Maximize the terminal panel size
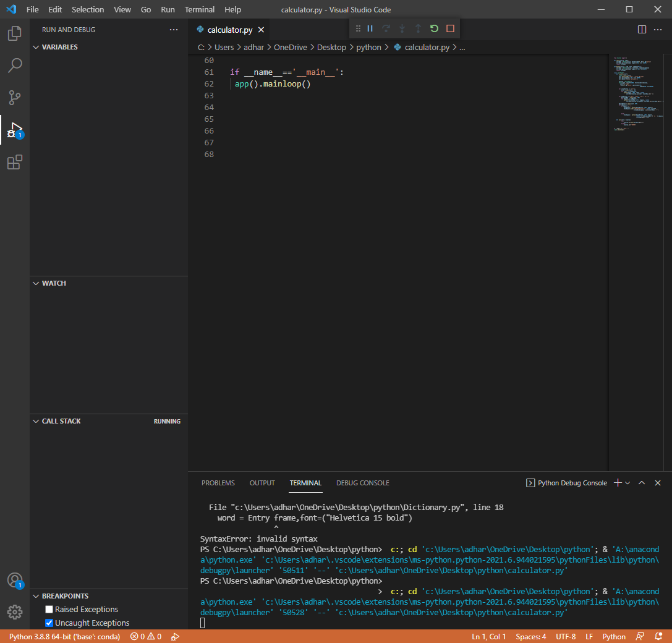The height and width of the screenshot is (643, 672). pyautogui.click(x=642, y=483)
